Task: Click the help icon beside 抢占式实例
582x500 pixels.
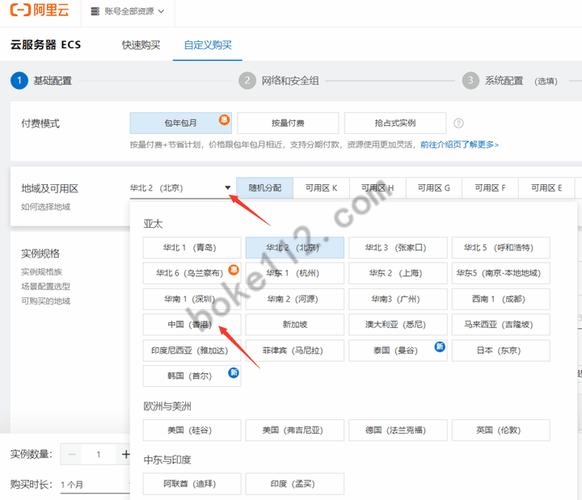Action: [x=458, y=123]
